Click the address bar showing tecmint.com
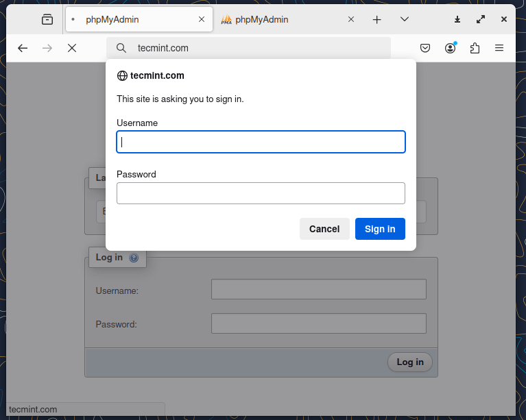 pyautogui.click(x=254, y=48)
